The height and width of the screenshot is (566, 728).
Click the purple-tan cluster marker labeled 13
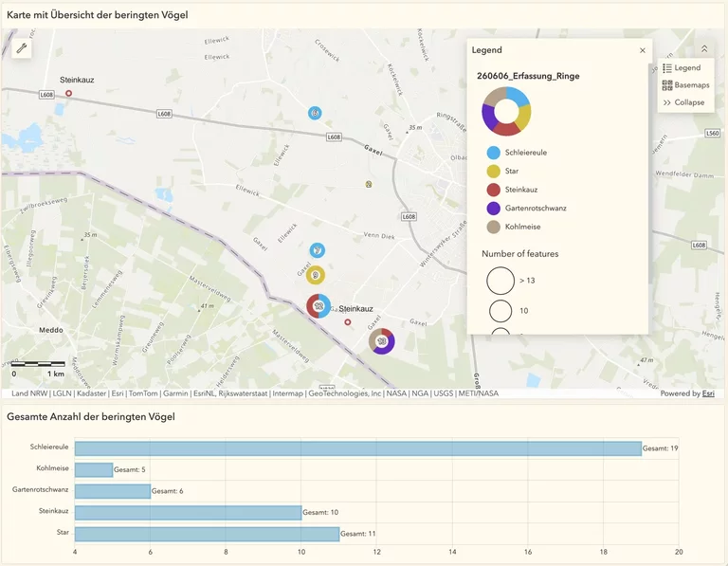(x=382, y=341)
